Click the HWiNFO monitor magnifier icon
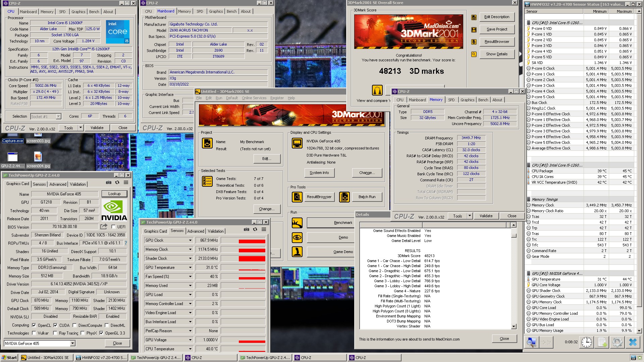 click(x=531, y=342)
